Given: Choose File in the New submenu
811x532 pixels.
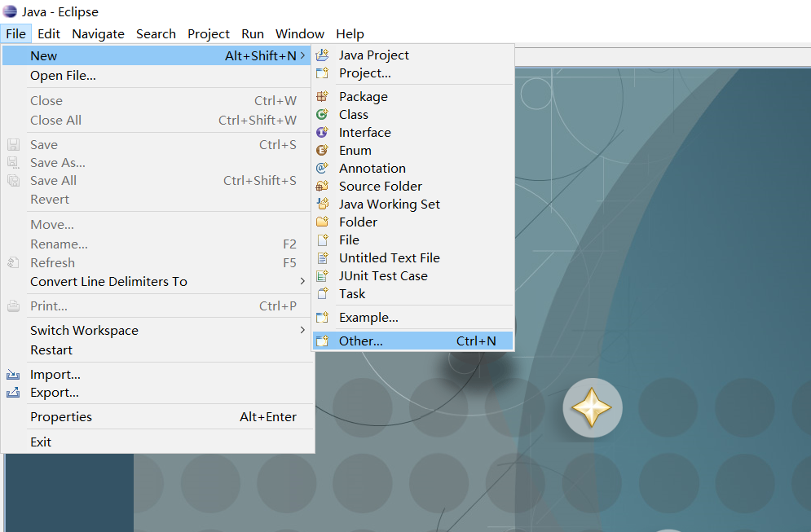Looking at the screenshot, I should [x=412, y=240].
